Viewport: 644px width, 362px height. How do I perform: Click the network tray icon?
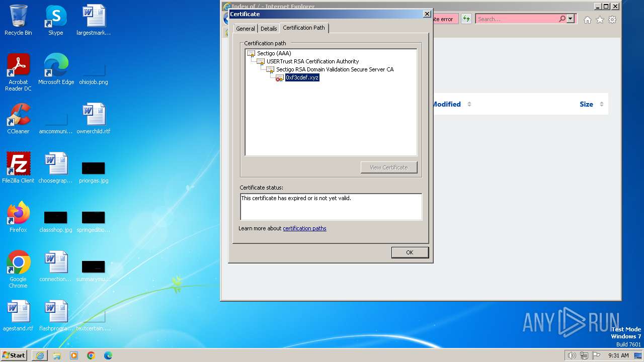(x=584, y=355)
